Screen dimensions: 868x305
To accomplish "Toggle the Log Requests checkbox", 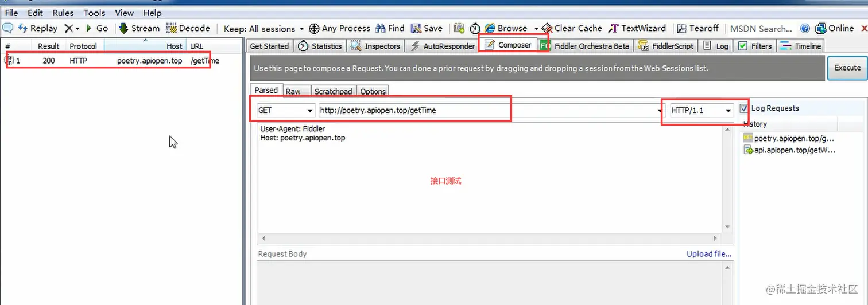I will click(x=744, y=108).
